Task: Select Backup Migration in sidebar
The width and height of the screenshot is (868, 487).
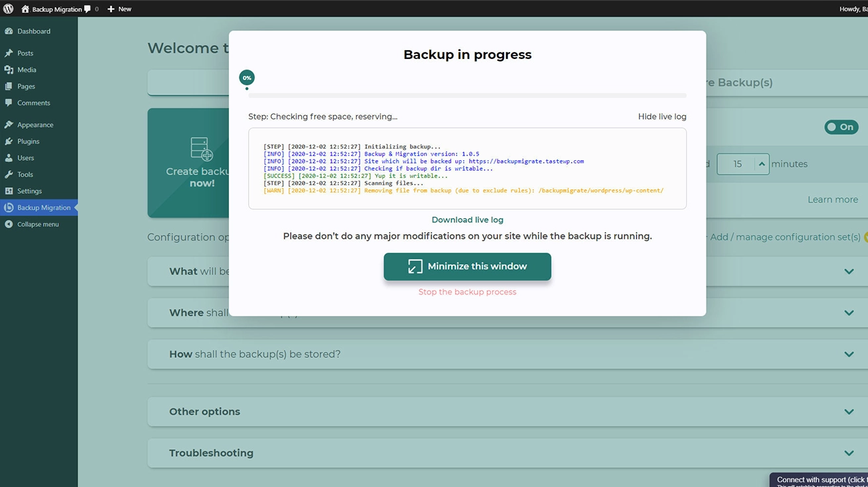Action: pos(39,207)
